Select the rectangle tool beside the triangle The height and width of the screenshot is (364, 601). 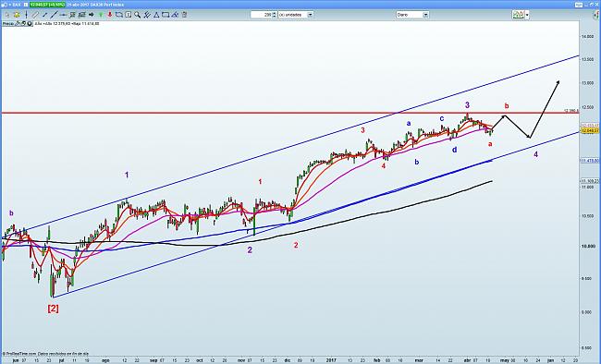click(x=166, y=15)
